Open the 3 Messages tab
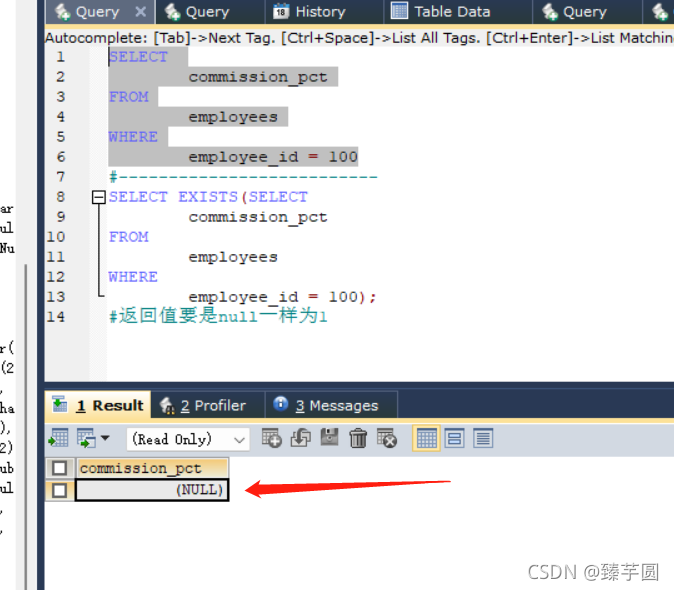This screenshot has width=674, height=590. coord(331,405)
